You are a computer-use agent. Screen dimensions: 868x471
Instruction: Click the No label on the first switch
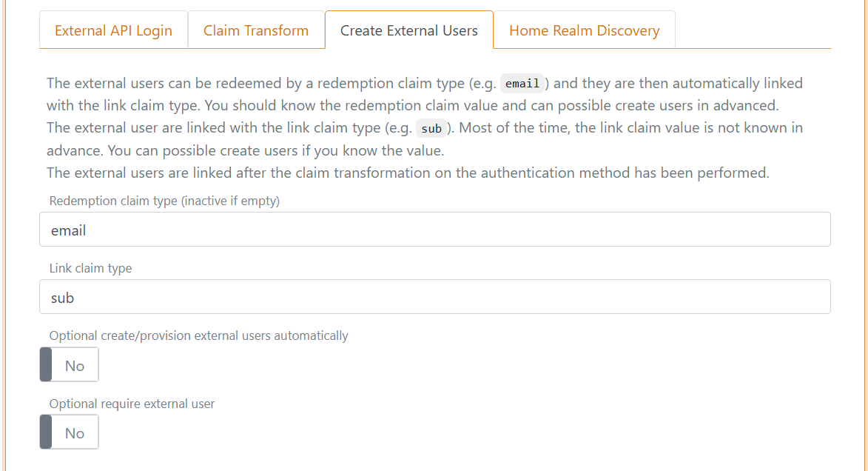click(x=75, y=364)
